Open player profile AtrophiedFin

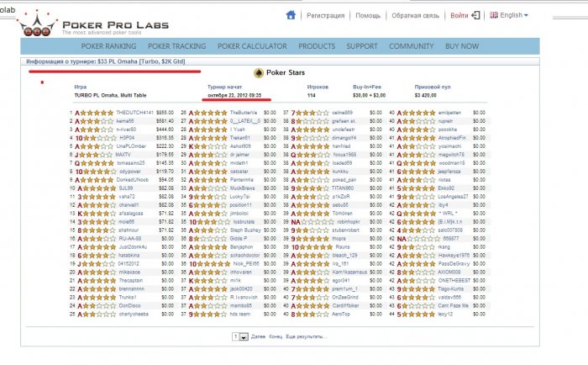click(452, 138)
